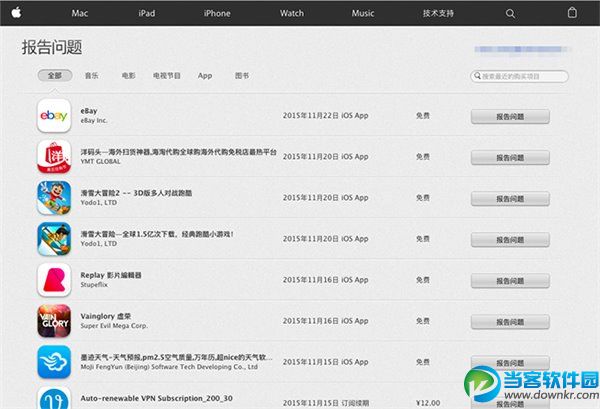Click Auto-renewable VPN Subscription_200_30 title

point(157,398)
